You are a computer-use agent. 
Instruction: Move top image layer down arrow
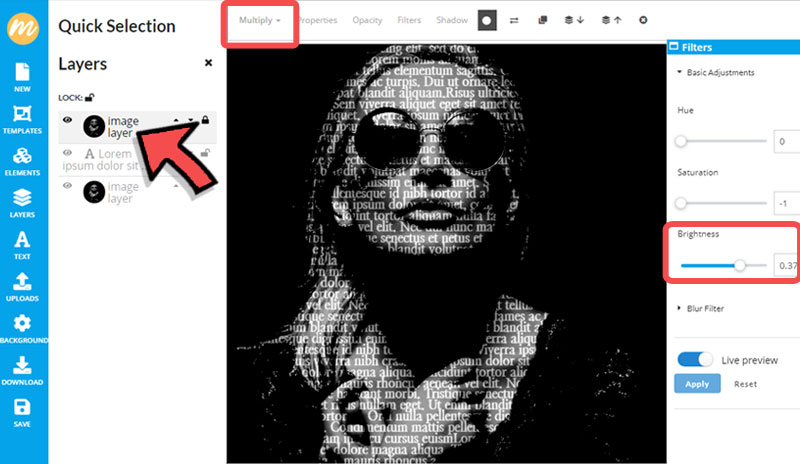click(x=190, y=120)
